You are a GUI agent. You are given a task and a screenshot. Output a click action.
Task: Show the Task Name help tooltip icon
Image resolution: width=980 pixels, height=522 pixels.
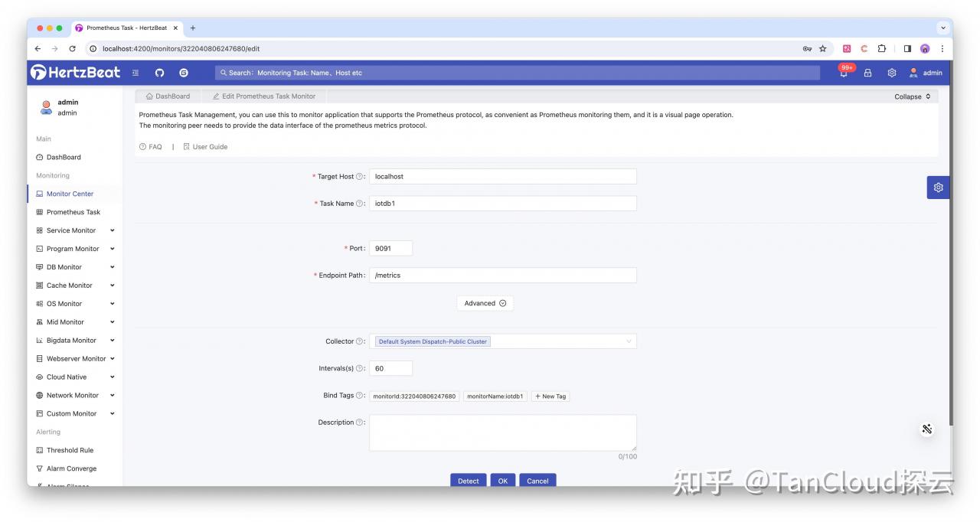point(360,204)
